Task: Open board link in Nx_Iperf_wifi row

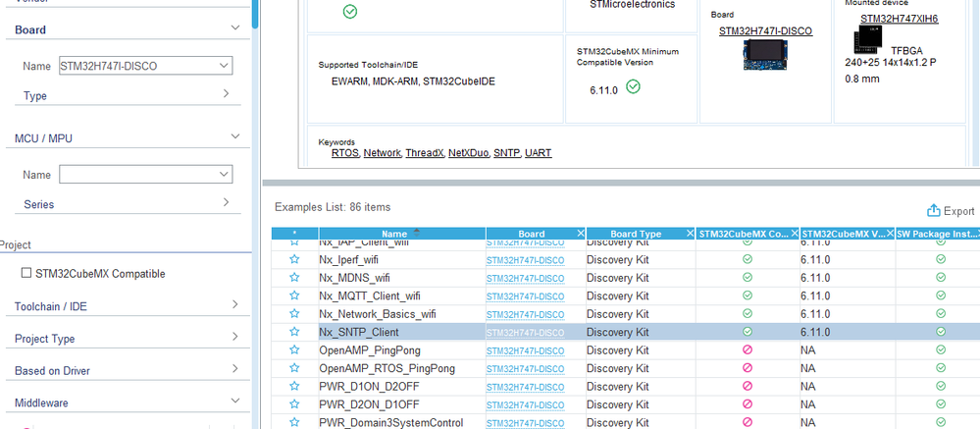Action: tap(525, 260)
